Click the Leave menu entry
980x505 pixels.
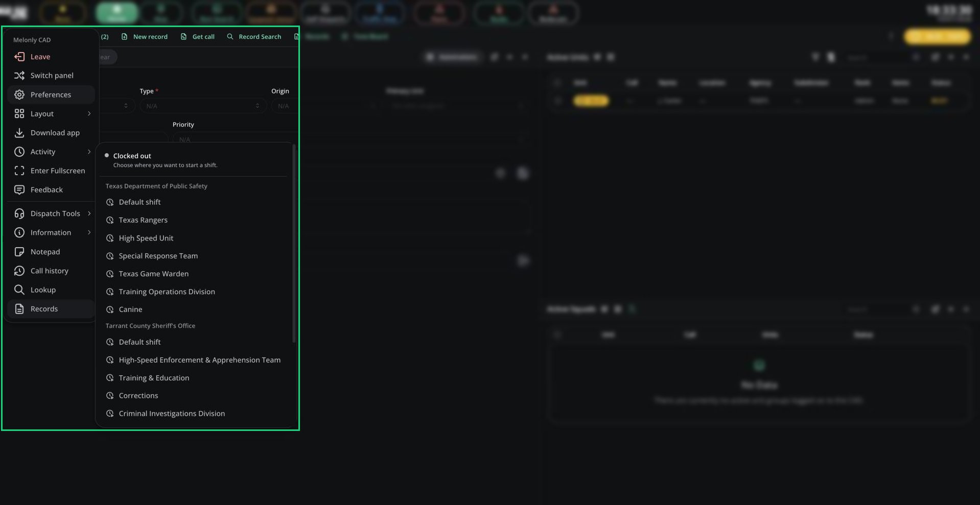click(51, 57)
